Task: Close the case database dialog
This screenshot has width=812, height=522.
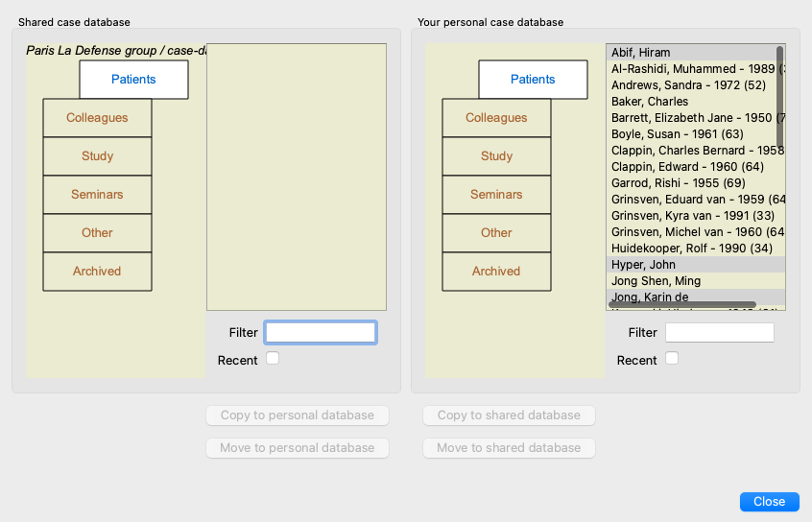Action: point(770,501)
